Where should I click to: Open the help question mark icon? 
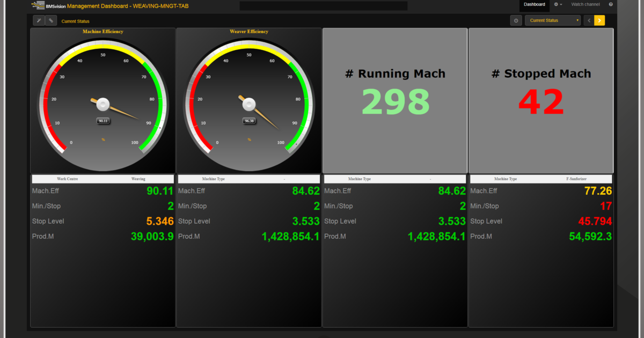click(x=611, y=4)
